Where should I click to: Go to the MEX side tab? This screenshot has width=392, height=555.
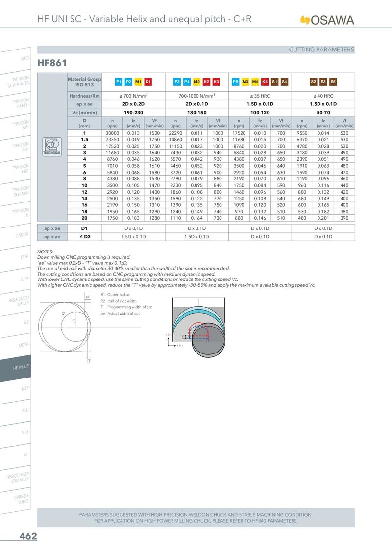click(16, 434)
